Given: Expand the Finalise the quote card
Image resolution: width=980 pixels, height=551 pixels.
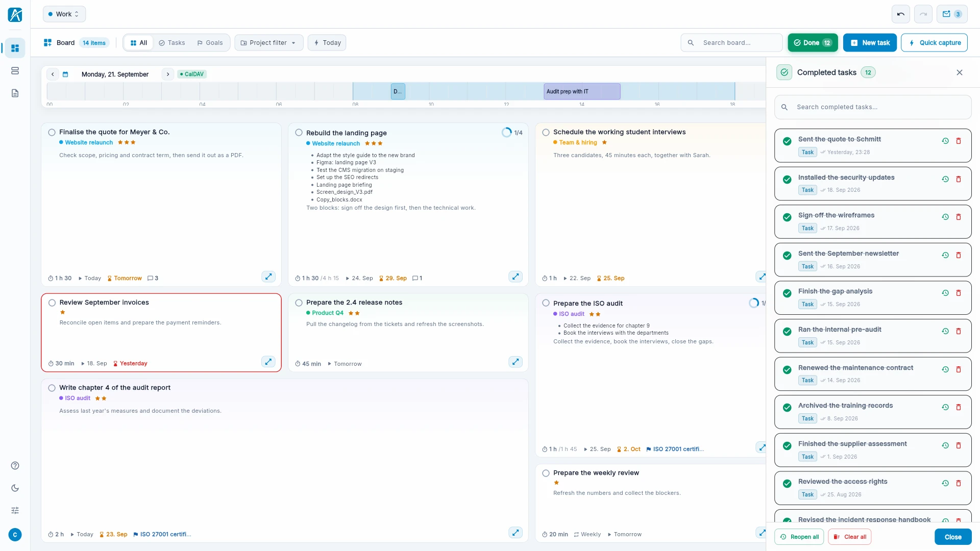Looking at the screenshot, I should click(268, 277).
